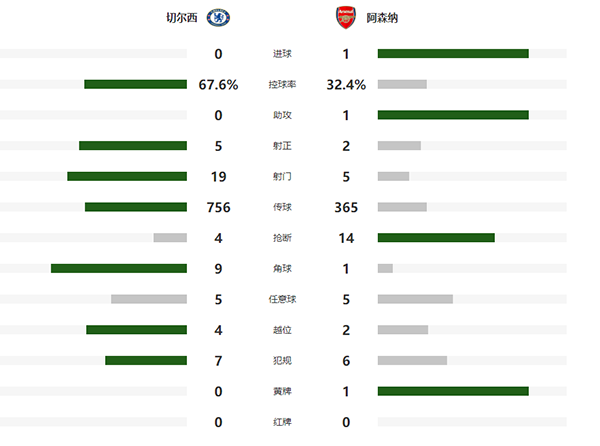Click the 抢断 stat label
Image resolution: width=600 pixels, height=446 pixels.
(x=283, y=238)
